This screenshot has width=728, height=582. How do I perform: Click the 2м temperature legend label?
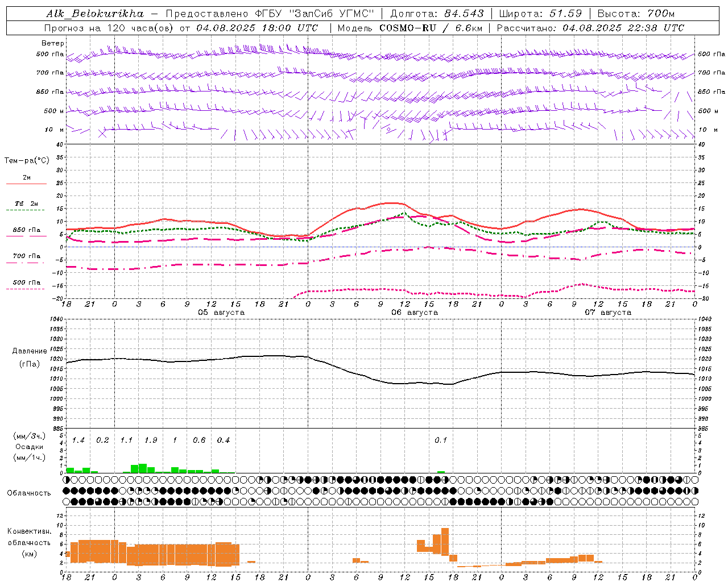click(x=27, y=177)
